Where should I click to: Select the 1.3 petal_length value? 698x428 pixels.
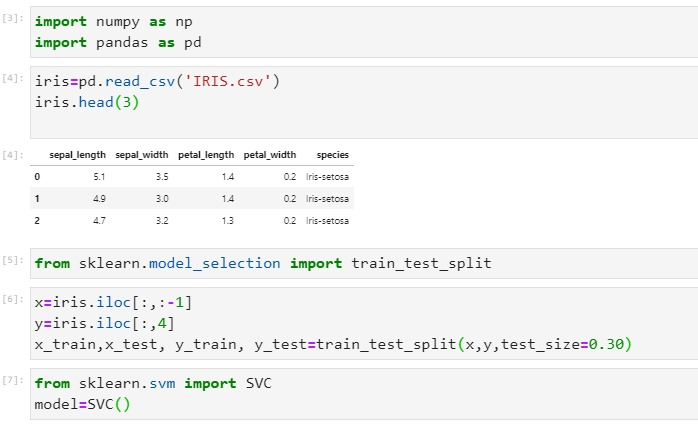(x=227, y=220)
